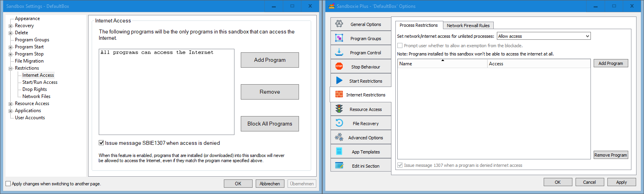Viewport: 644px width, 194px height.
Task: Expand the Resource Access tree node
Action: (11, 104)
